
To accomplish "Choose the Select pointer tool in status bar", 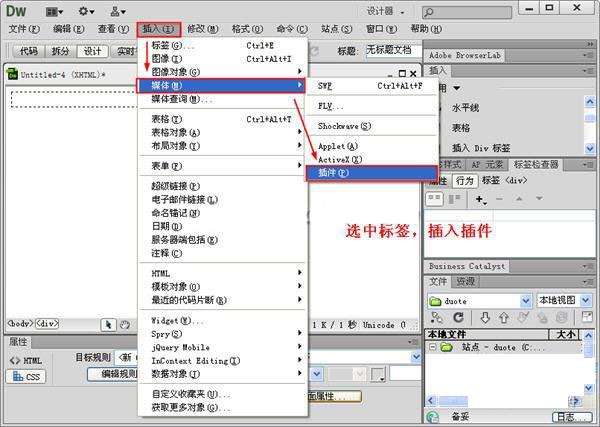I will (x=108, y=324).
